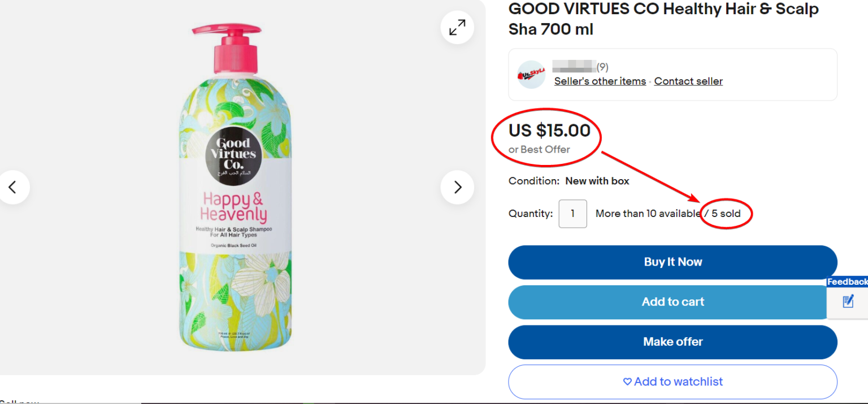The width and height of the screenshot is (868, 404).
Task: Click the '5 sold' text
Action: 726,214
